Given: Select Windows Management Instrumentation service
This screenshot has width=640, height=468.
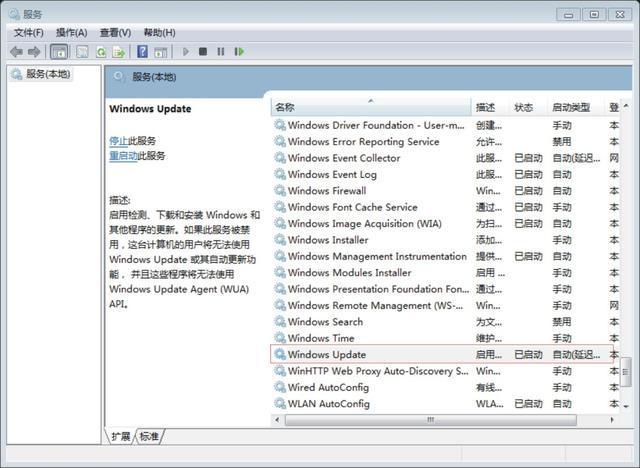Looking at the screenshot, I should pos(446,256).
